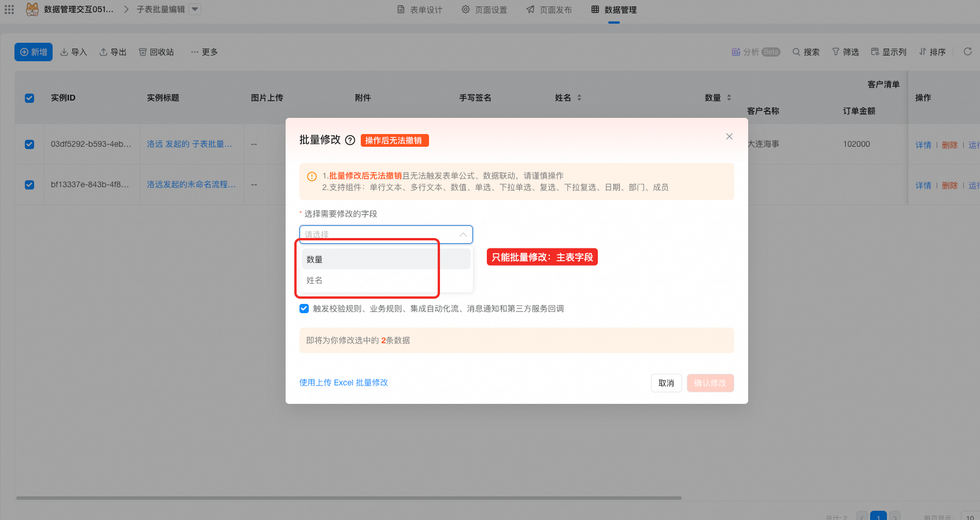Switch to the 表单设计 tab
Image resolution: width=980 pixels, height=520 pixels.
(x=420, y=10)
